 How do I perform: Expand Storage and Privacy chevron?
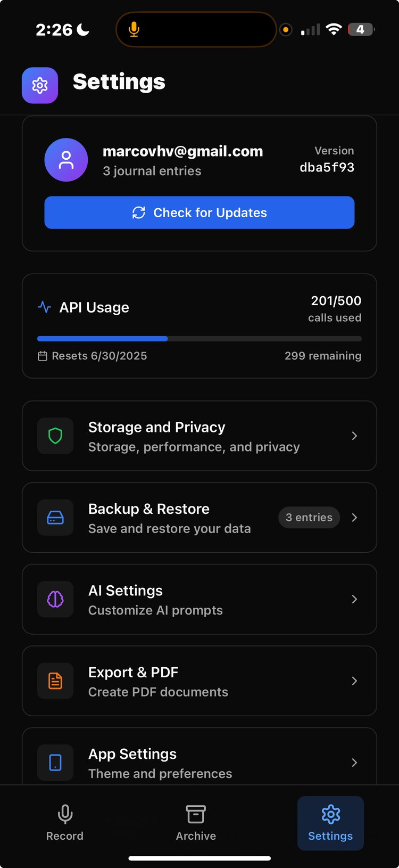pos(354,436)
